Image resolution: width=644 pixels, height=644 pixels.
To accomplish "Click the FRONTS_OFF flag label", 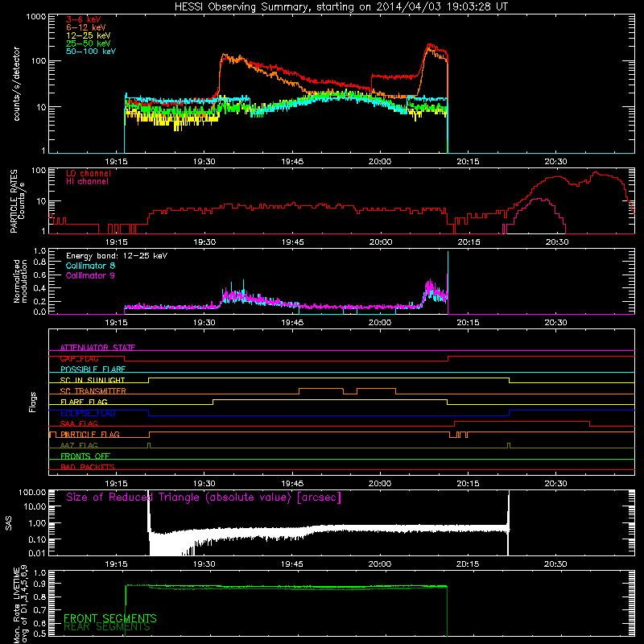I will click(85, 456).
